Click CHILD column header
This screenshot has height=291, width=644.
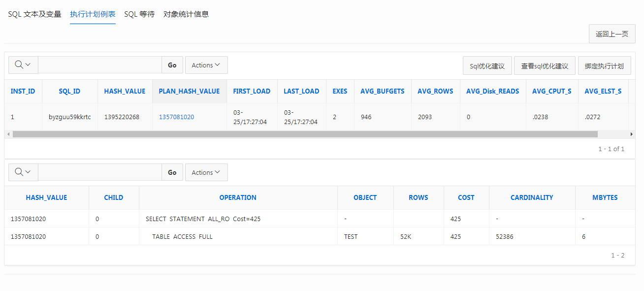pyautogui.click(x=114, y=197)
